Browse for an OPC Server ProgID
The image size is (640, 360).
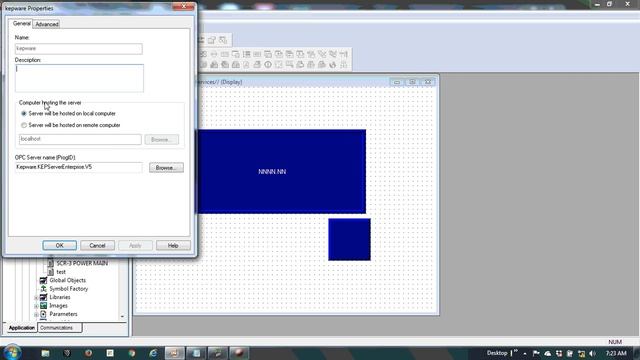click(x=166, y=168)
